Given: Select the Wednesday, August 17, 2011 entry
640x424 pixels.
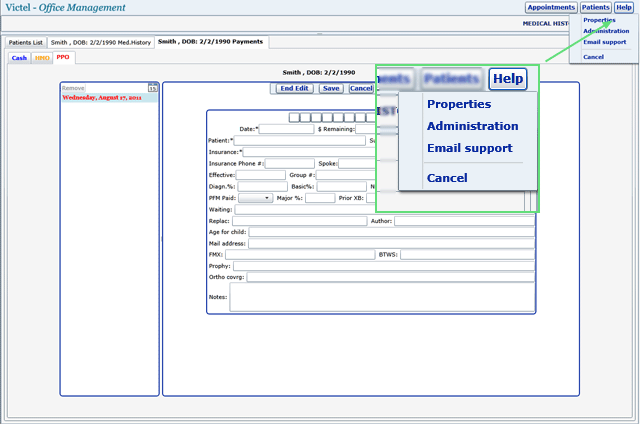Looking at the screenshot, I should tap(109, 98).
